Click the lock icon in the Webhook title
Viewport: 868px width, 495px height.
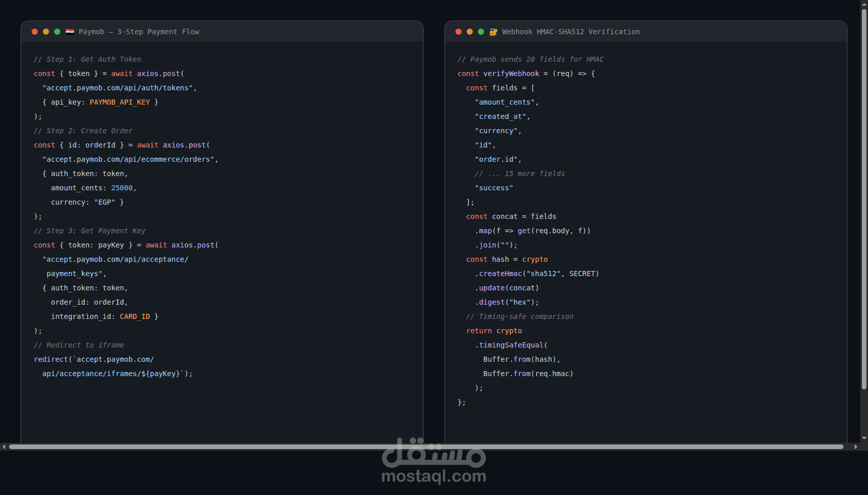pos(493,32)
